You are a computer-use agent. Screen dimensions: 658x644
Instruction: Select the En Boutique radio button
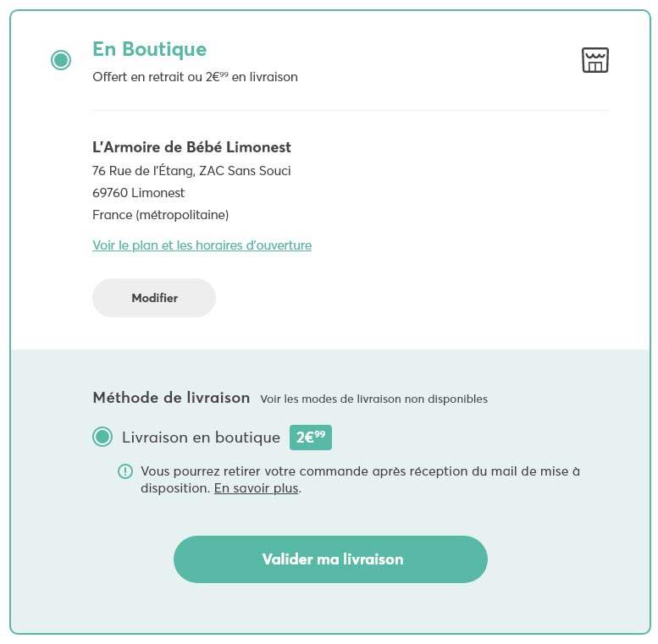click(x=61, y=60)
